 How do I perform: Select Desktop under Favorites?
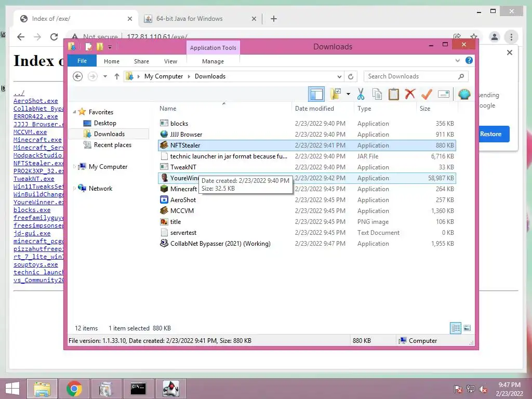pyautogui.click(x=105, y=123)
